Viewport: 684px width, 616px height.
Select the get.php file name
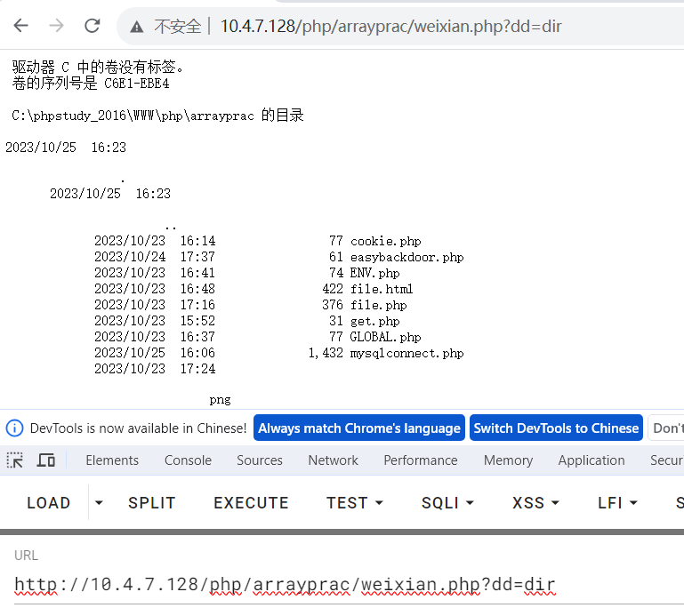[x=374, y=321]
